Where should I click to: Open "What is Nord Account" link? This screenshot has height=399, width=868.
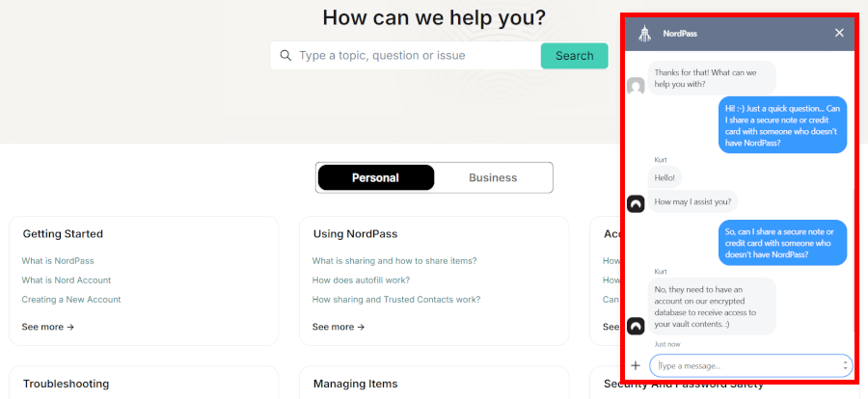[x=67, y=280]
